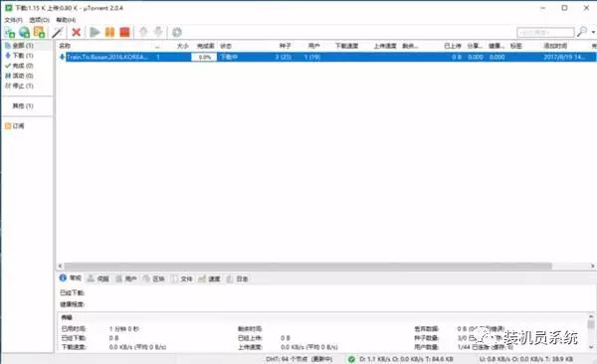Image resolution: width=597 pixels, height=364 pixels.
Task: Click the left arrow of the horizontal scrollbar
Action: click(x=60, y=266)
